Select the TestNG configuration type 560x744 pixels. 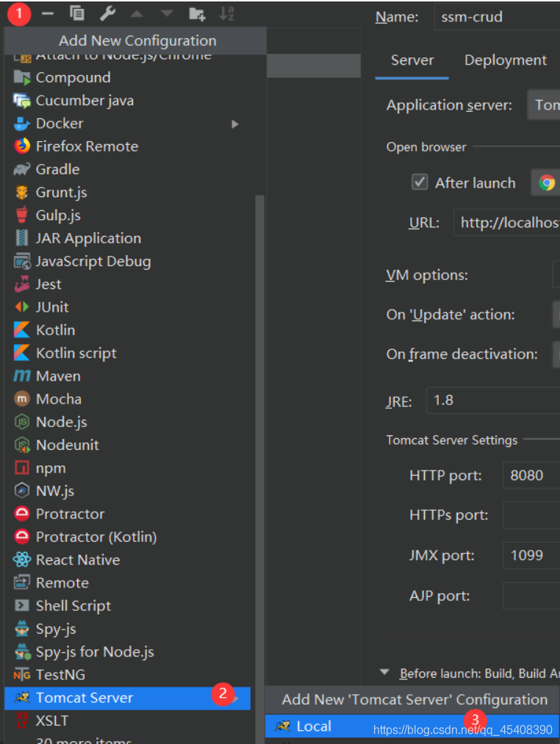(x=127, y=675)
